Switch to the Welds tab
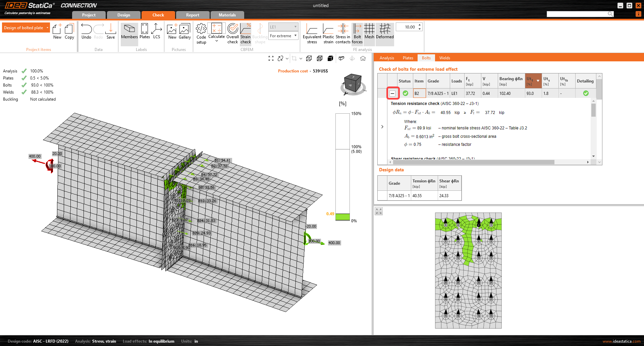This screenshot has height=346, width=644. point(444,58)
